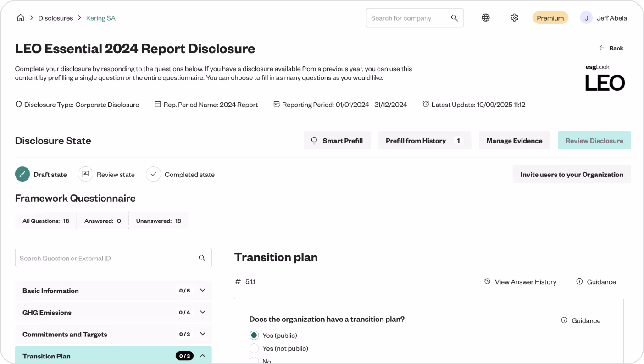This screenshot has height=364, width=644.
Task: Open the Commitments and Targets section
Action: (x=113, y=335)
